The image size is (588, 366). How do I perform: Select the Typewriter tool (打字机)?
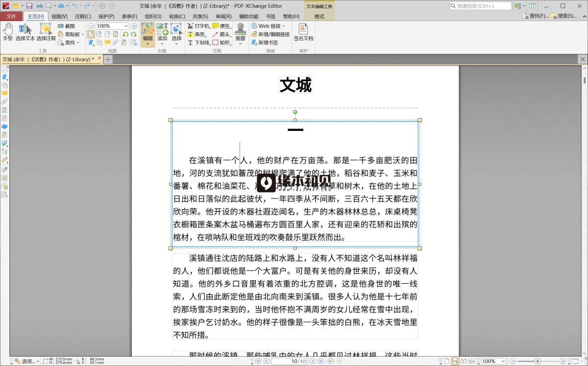[x=198, y=26]
